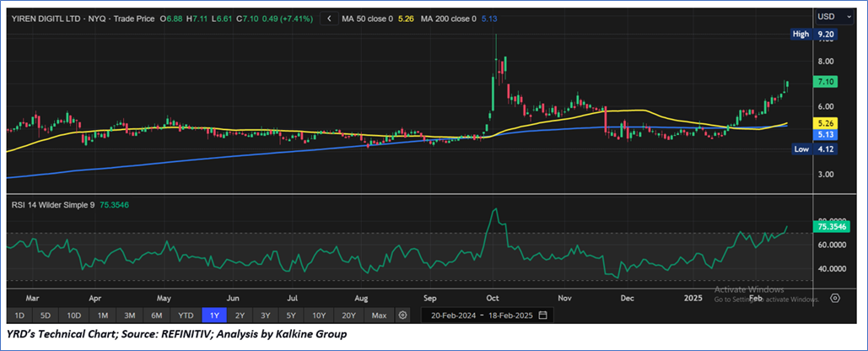Image resolution: width=868 pixels, height=351 pixels.
Task: Click the green 7.10 current price tag
Action: coord(825,82)
